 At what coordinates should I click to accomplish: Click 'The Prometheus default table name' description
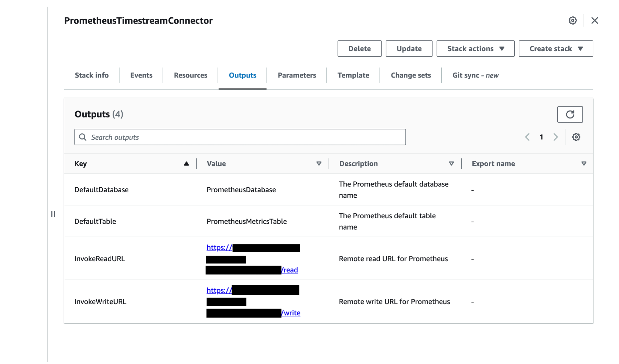pyautogui.click(x=387, y=221)
